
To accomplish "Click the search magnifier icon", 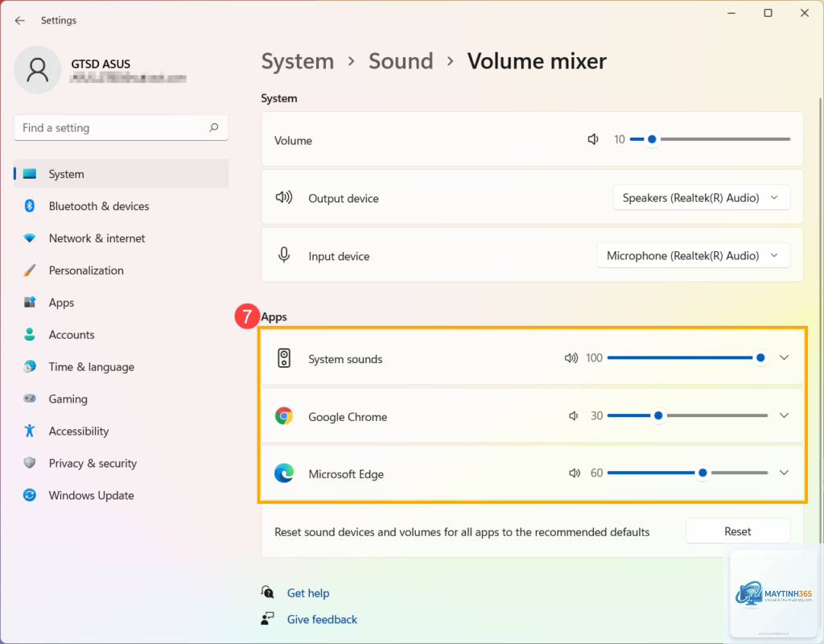I will click(x=214, y=128).
